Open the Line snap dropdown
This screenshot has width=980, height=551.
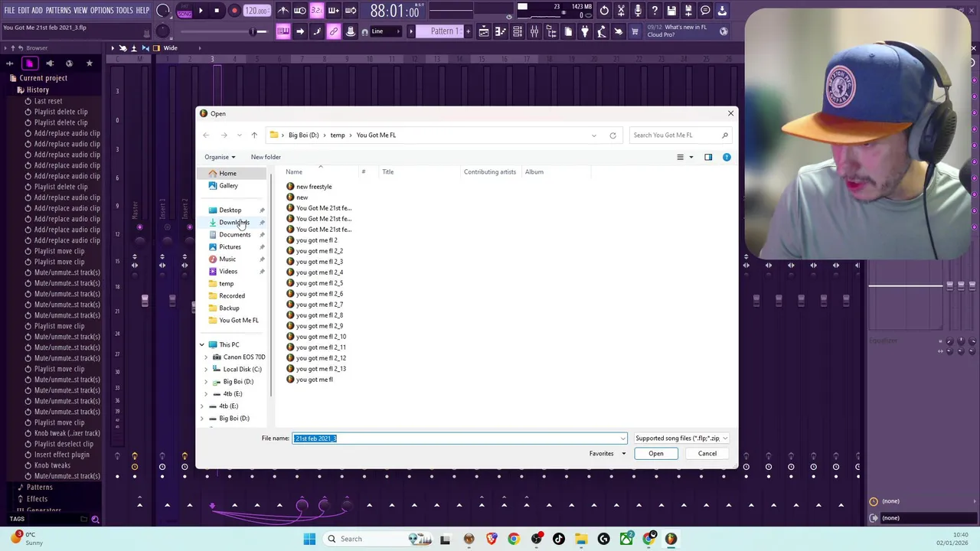(384, 31)
